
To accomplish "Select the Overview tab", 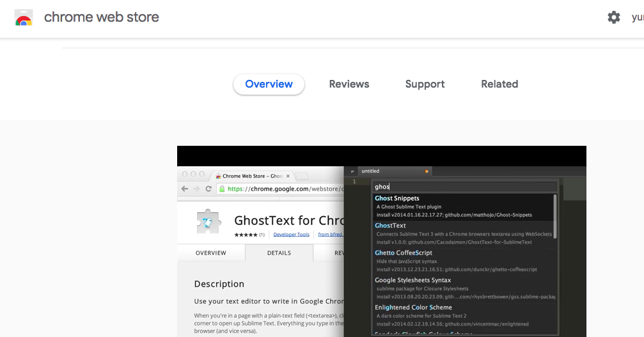I will point(269,84).
